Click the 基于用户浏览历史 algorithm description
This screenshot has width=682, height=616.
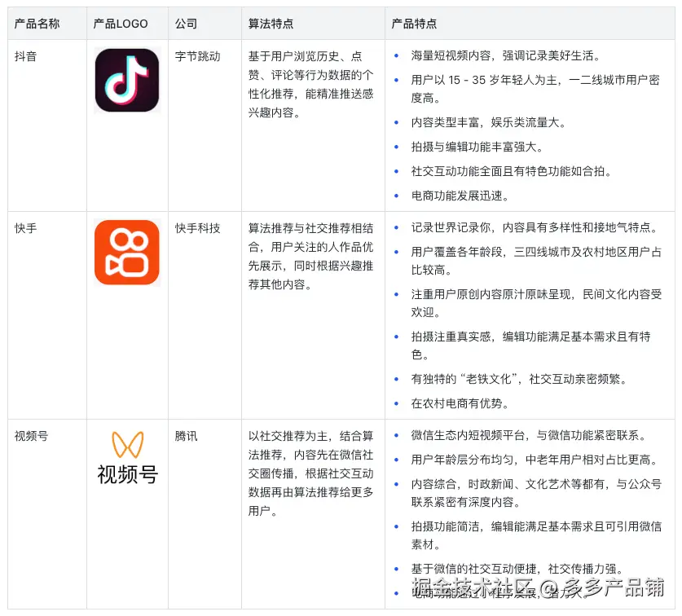[x=311, y=85]
